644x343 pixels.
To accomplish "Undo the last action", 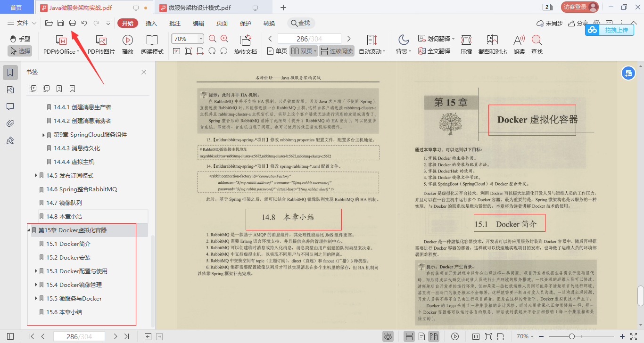I will coord(84,23).
